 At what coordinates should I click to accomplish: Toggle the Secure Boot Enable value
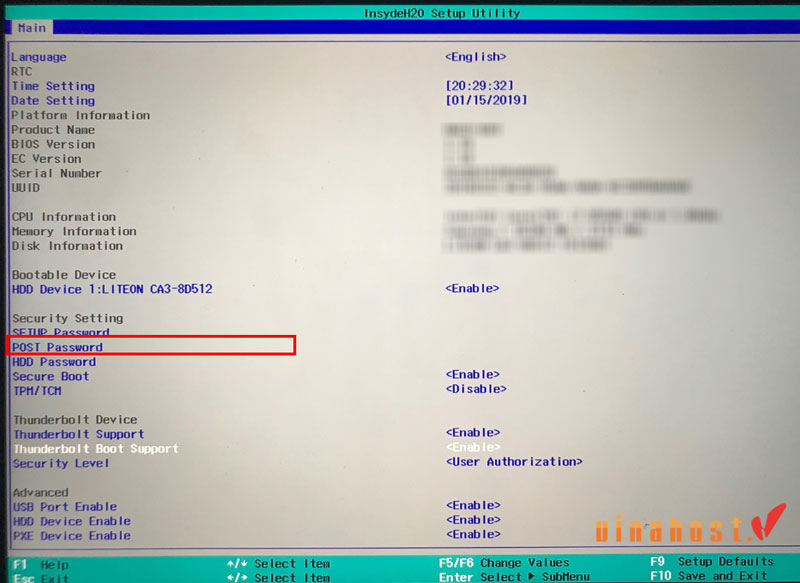[472, 374]
